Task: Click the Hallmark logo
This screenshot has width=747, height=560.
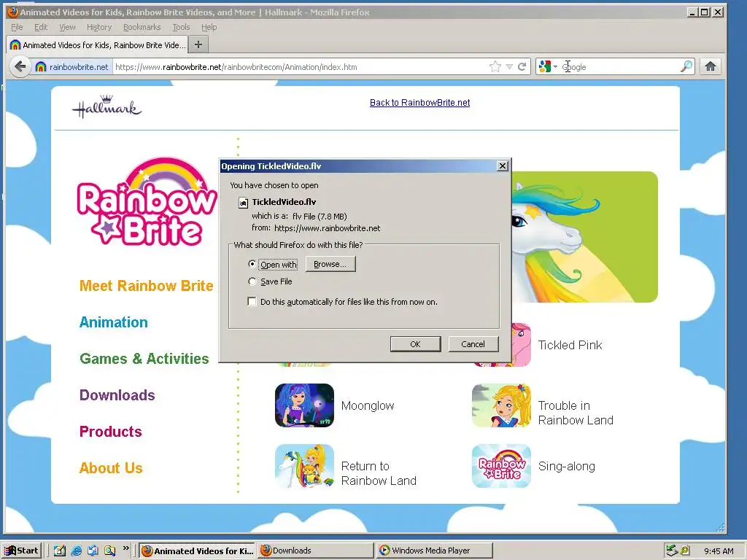Action: click(x=107, y=106)
